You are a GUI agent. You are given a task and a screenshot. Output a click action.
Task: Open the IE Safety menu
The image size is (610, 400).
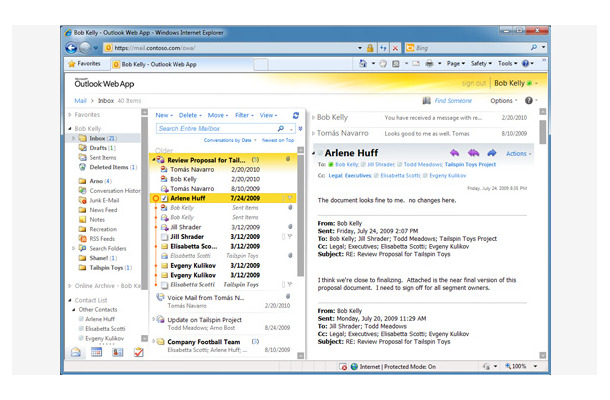pyautogui.click(x=481, y=63)
